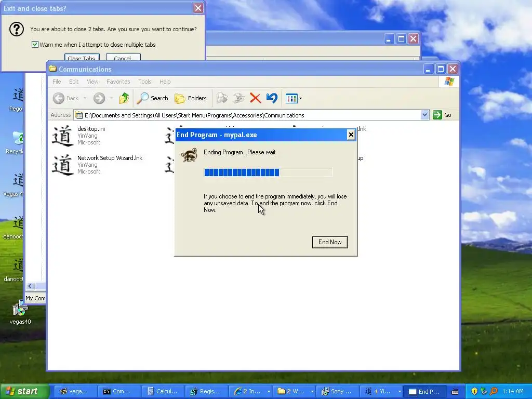The height and width of the screenshot is (399, 532).
Task: Switch to End Program taskbar item
Action: click(424, 392)
